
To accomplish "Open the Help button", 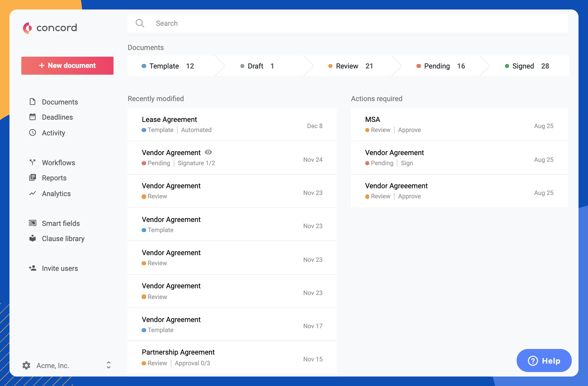I will point(544,361).
